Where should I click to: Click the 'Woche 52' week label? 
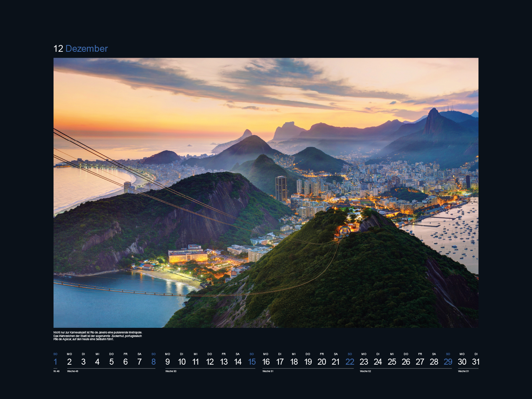(x=365, y=371)
